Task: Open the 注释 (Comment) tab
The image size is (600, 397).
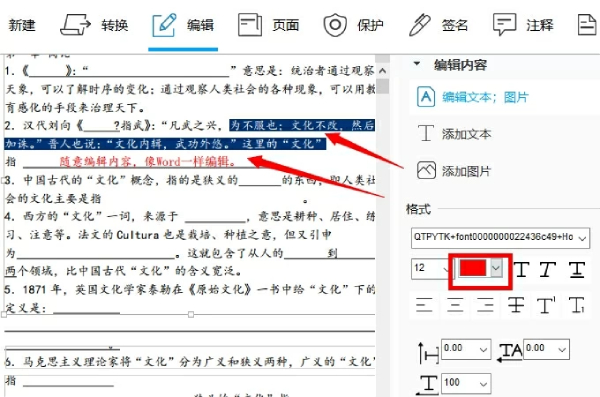Action: pos(523,25)
